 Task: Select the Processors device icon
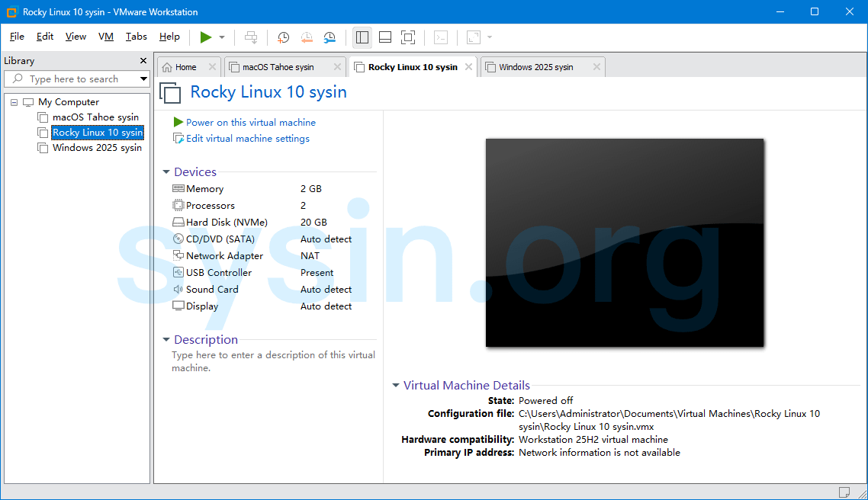pyautogui.click(x=177, y=205)
